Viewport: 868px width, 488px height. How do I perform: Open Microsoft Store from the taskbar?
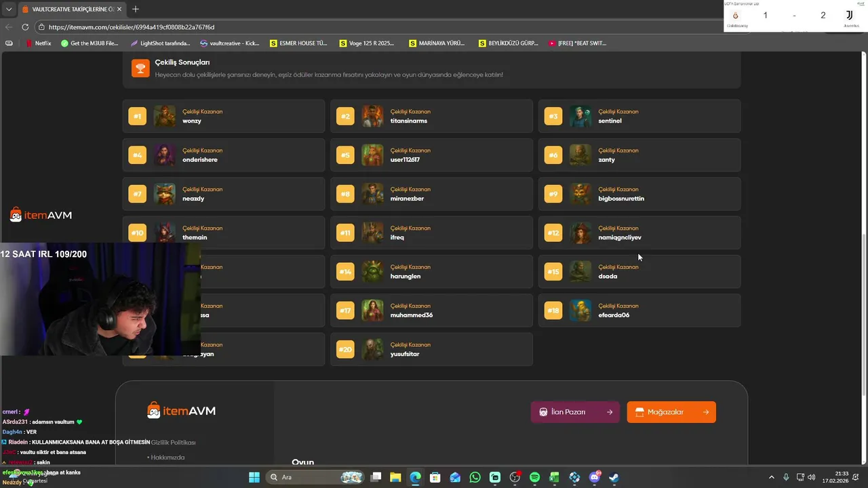(x=435, y=477)
